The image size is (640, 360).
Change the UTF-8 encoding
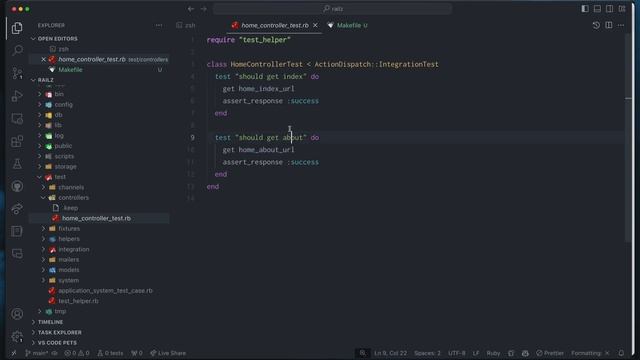pos(456,353)
